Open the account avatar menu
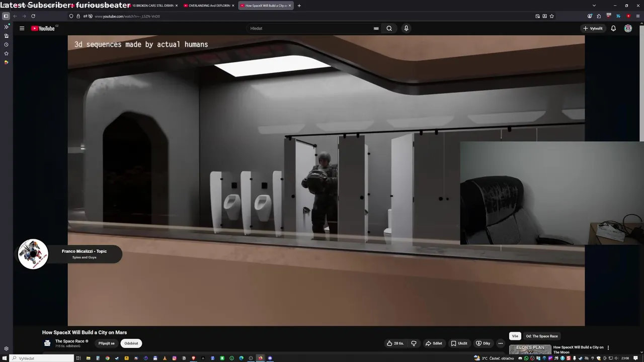The image size is (644, 362). [628, 28]
